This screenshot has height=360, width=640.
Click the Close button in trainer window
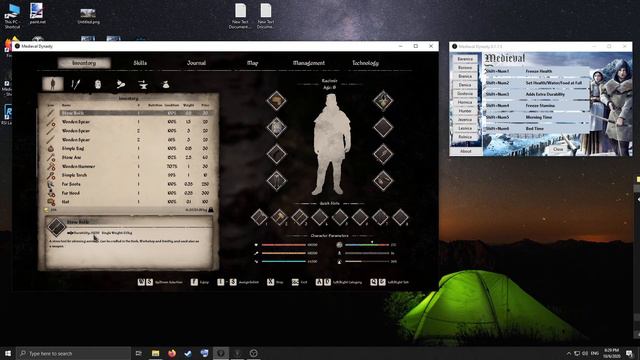click(558, 149)
